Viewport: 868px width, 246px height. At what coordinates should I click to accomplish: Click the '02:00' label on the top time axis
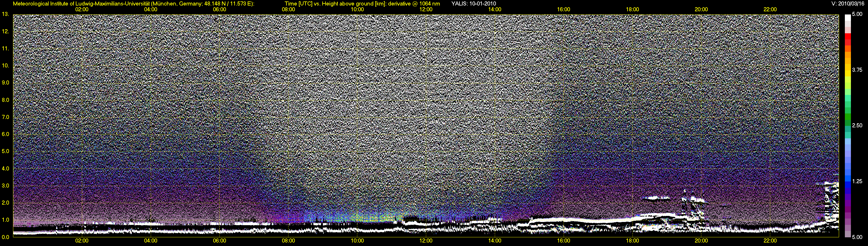(82, 10)
